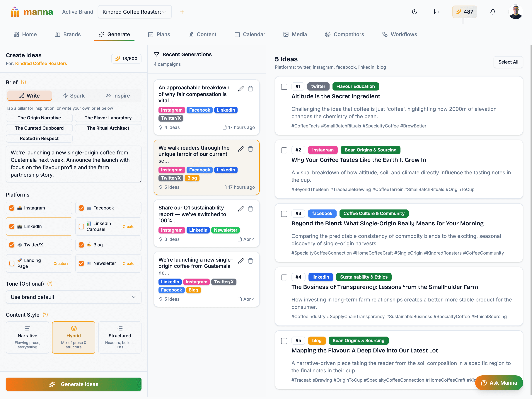
Task: Switch to the Calendar tab
Action: tap(250, 34)
